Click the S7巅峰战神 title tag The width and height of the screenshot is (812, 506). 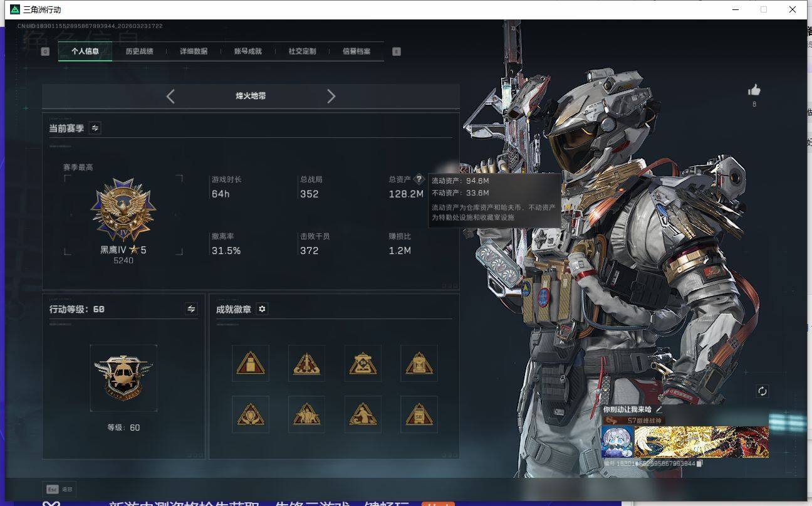click(x=633, y=420)
